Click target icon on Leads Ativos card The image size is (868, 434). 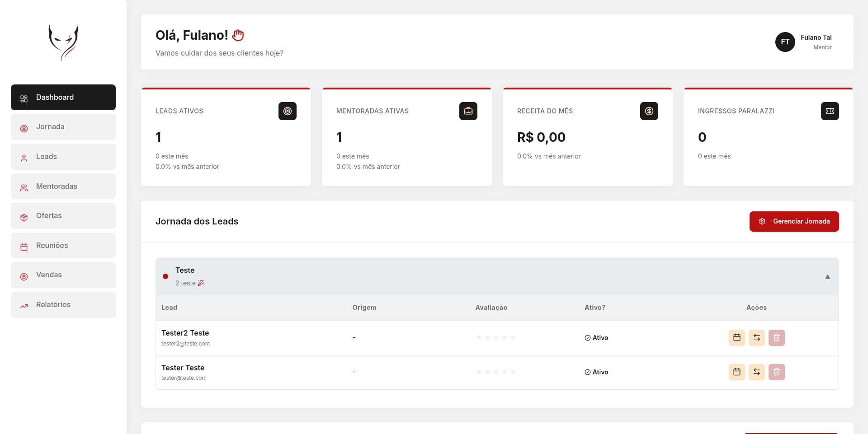288,111
